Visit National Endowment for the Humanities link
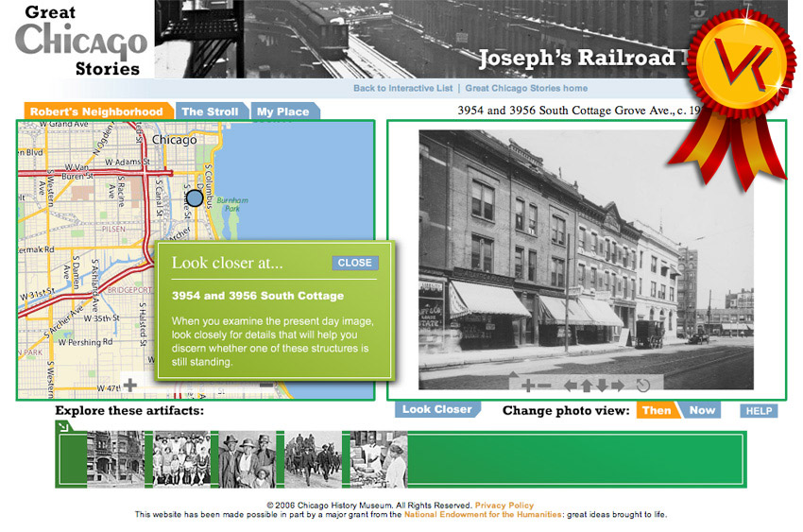Image resolution: width=803 pixels, height=532 pixels. click(483, 515)
